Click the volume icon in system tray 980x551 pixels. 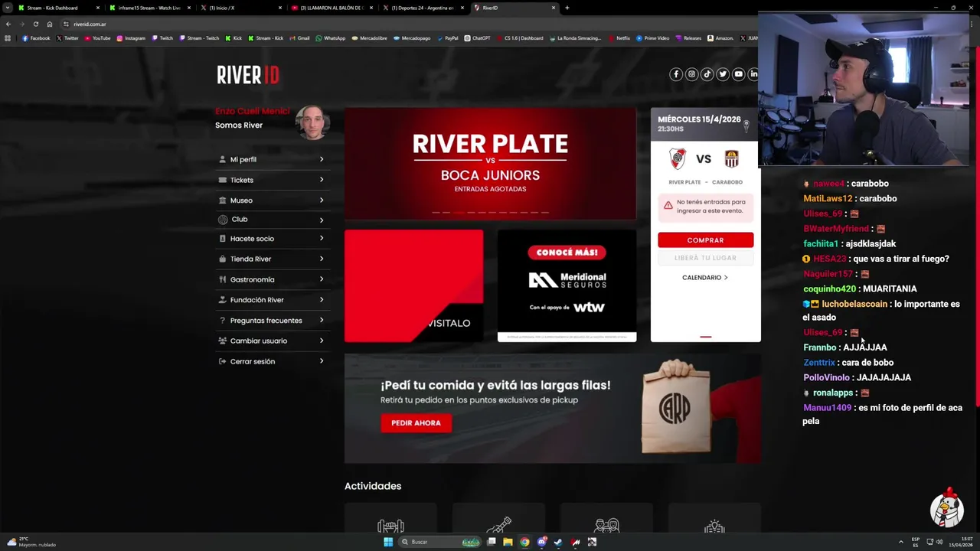tap(939, 542)
